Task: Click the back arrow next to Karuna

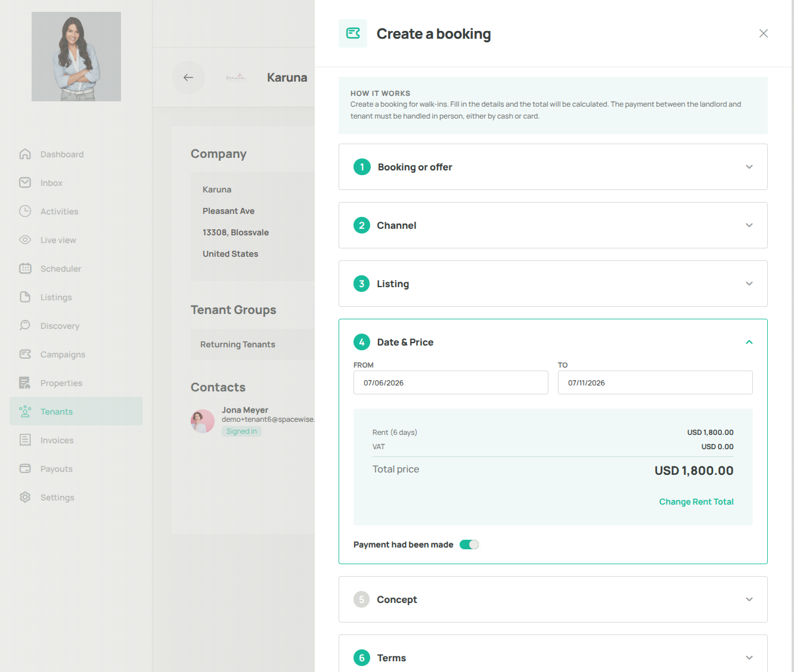Action: [x=188, y=77]
